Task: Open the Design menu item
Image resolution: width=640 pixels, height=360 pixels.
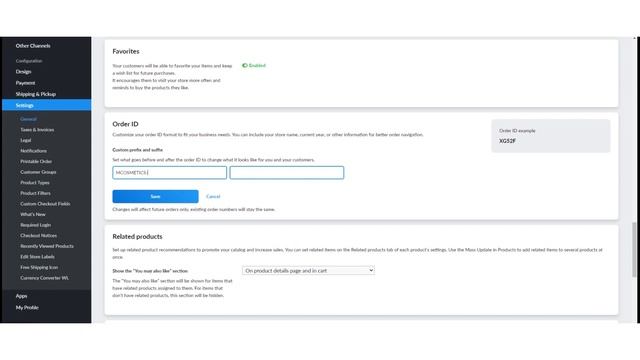Action: 23,71
